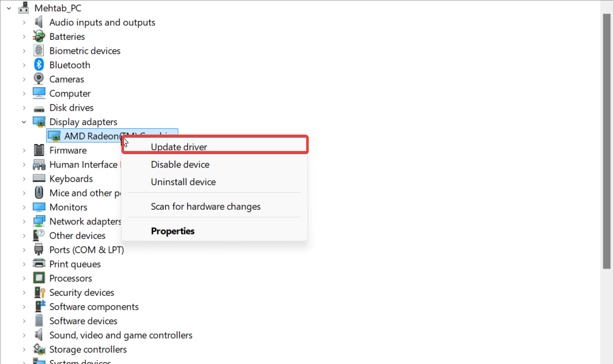Select the Sound, video and game controllers label
This screenshot has height=364, width=613.
pos(121,335)
